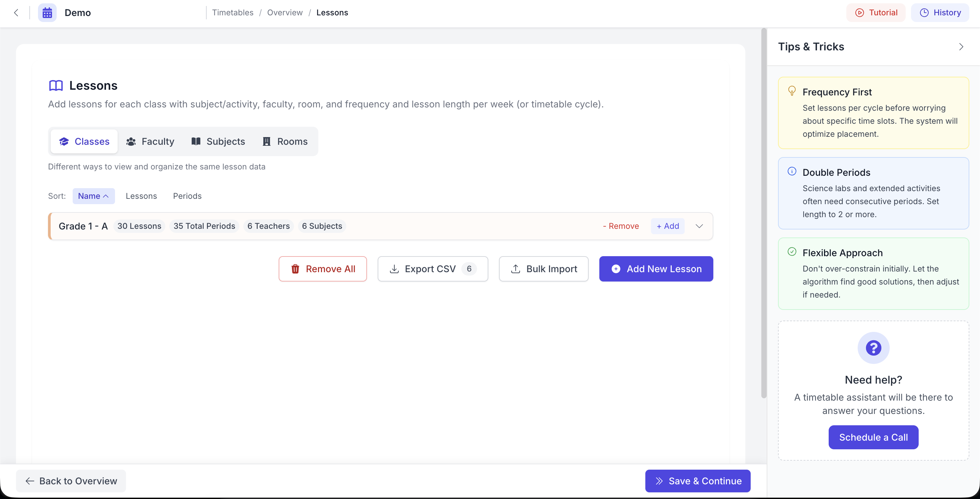Open the History panel

pos(940,13)
